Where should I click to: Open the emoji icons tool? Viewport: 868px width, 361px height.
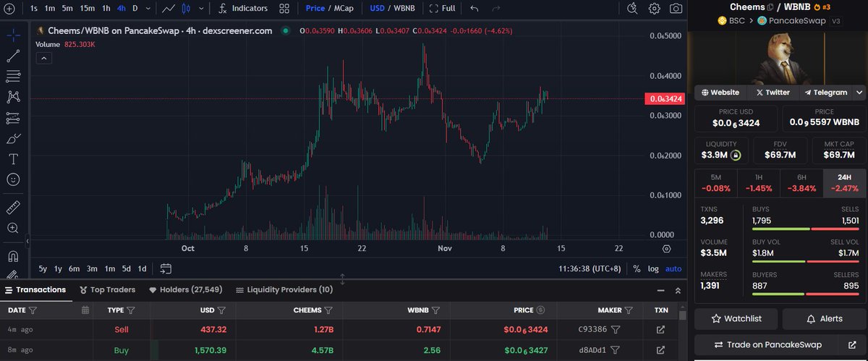pyautogui.click(x=13, y=179)
